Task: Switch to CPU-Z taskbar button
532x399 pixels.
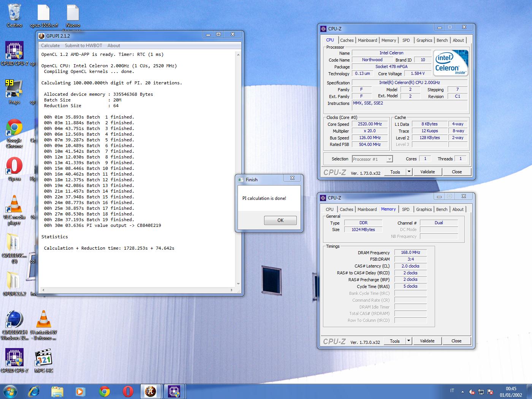Action: pos(174,391)
